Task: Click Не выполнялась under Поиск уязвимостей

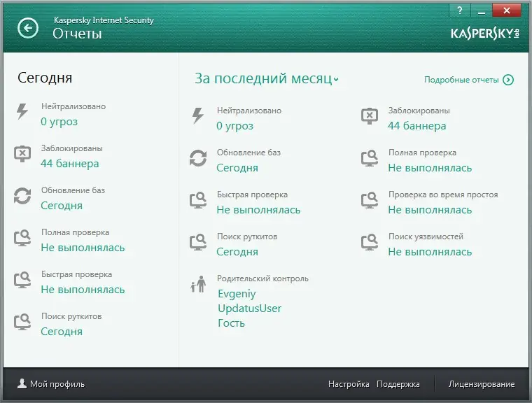Action: click(430, 252)
